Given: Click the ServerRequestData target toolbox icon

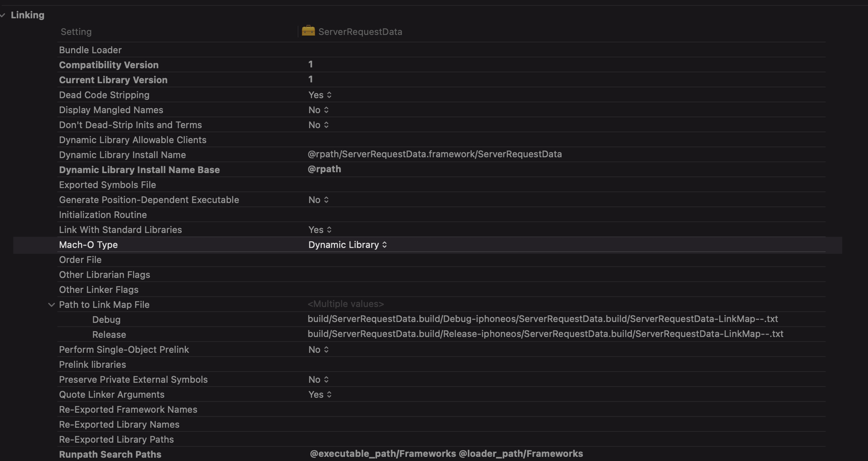Looking at the screenshot, I should click(x=308, y=31).
